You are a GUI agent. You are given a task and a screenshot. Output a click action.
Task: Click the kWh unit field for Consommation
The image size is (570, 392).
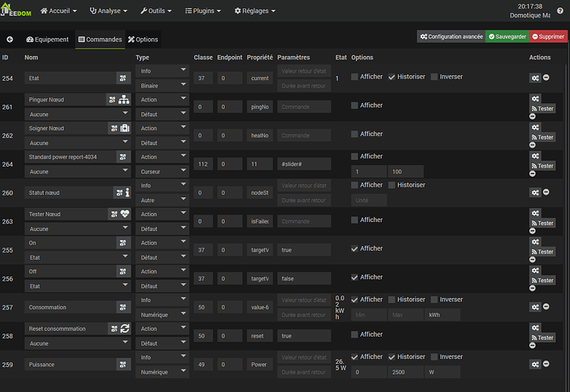[443, 315]
